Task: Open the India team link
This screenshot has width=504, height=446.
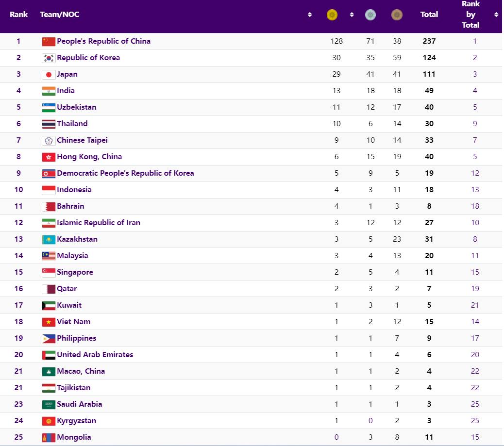Action: [66, 91]
